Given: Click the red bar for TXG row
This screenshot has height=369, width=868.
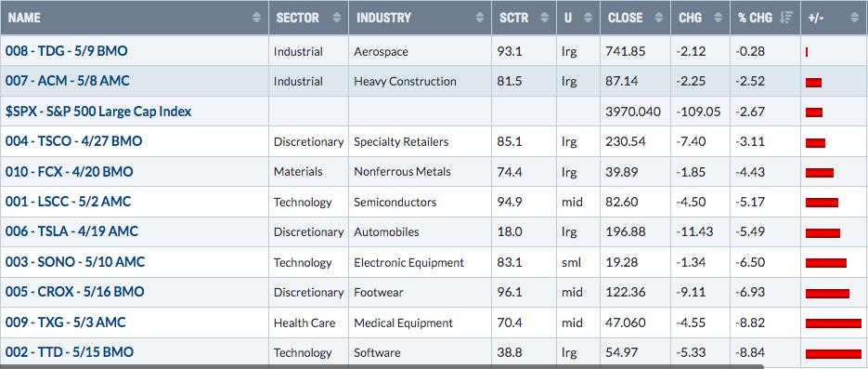Looking at the screenshot, I should pyautogui.click(x=834, y=323).
